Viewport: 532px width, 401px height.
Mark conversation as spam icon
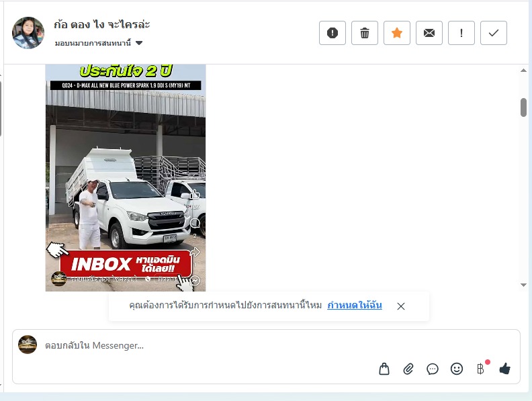[x=332, y=33]
